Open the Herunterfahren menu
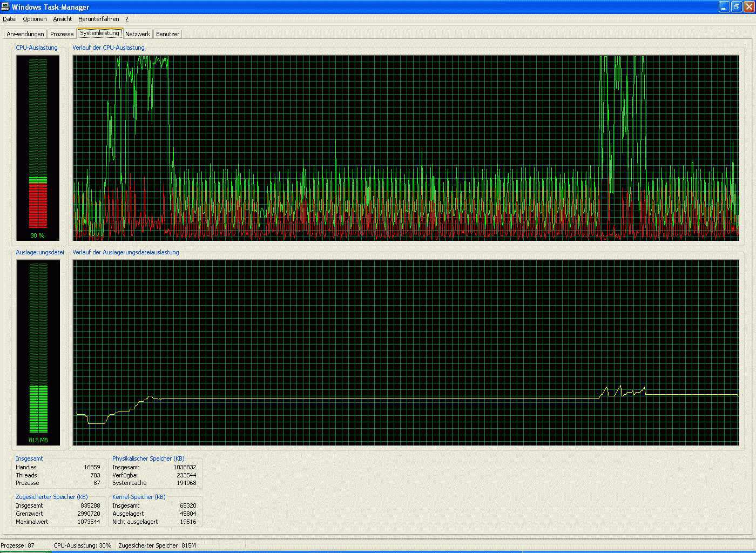Image resolution: width=756 pixels, height=553 pixels. [x=98, y=19]
